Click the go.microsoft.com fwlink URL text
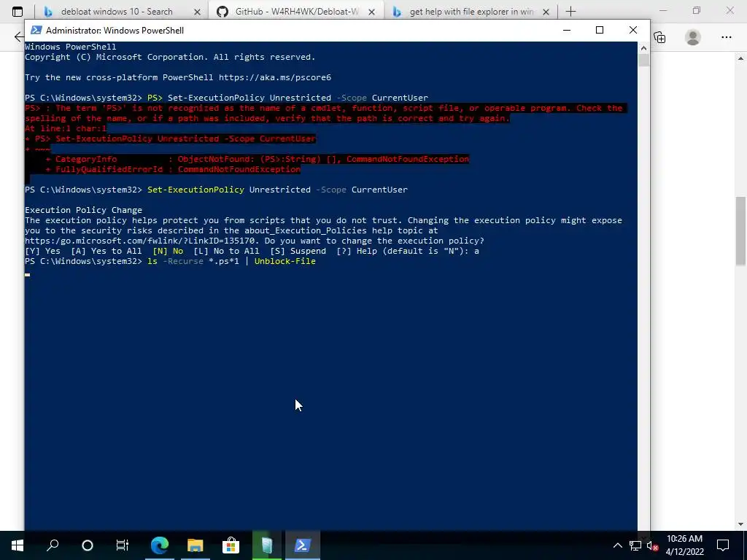Image resolution: width=747 pixels, height=560 pixels. pyautogui.click(x=139, y=241)
